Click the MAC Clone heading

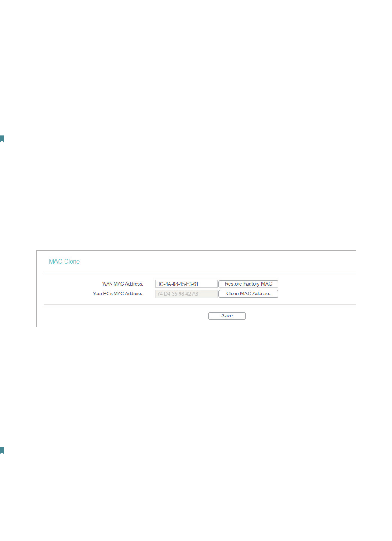[x=64, y=261]
